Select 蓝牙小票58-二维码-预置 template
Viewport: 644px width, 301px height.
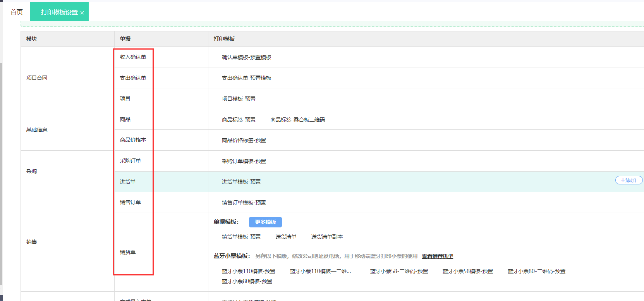[x=399, y=271]
